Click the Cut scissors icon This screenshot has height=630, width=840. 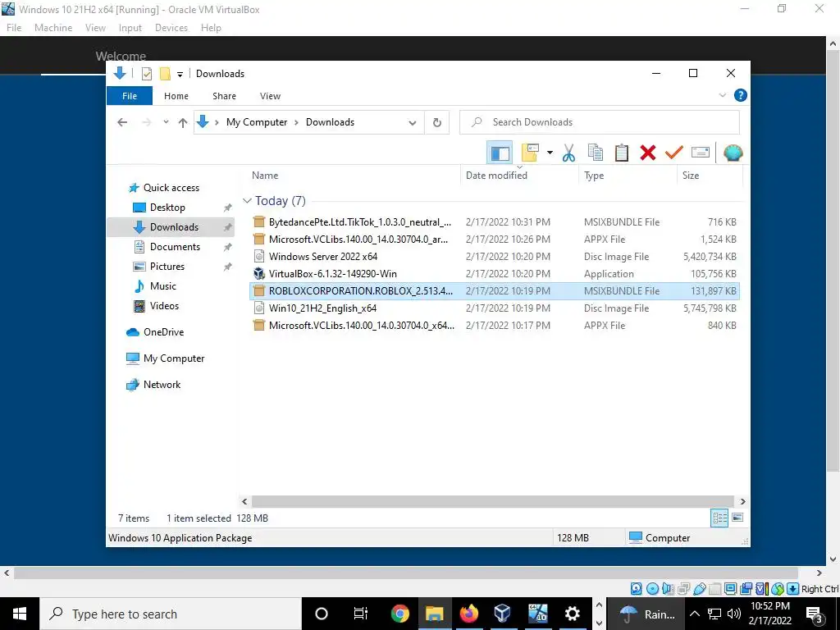[568, 153]
